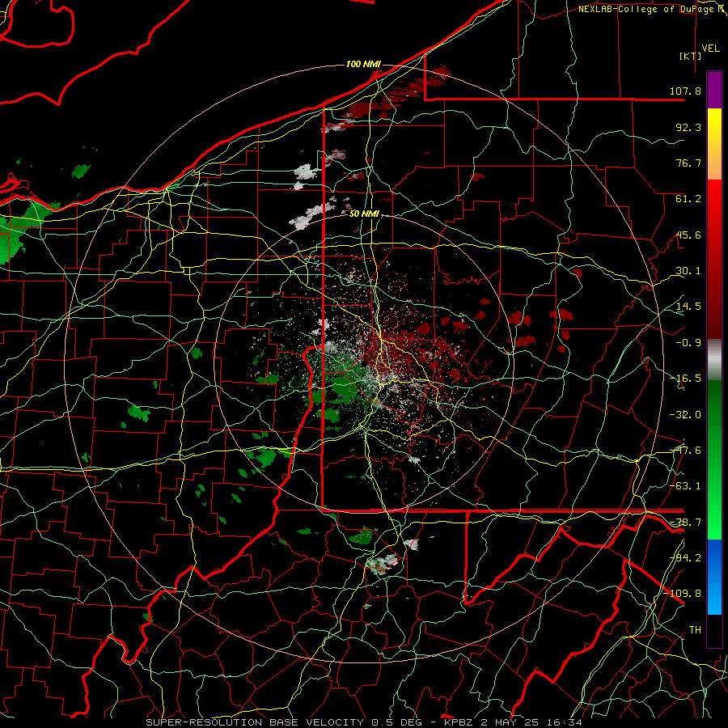Click the 30.1 value on the velocity scale

[x=688, y=271]
